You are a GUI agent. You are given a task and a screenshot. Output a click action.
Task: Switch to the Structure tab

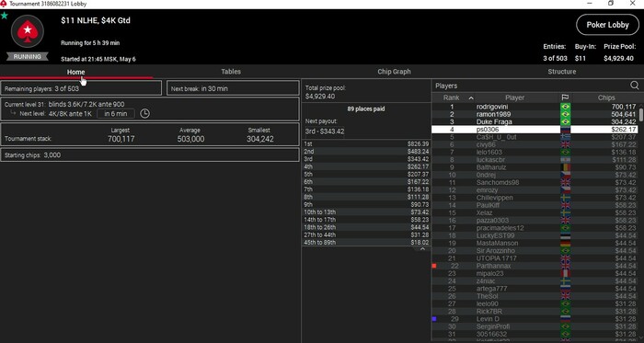(561, 72)
